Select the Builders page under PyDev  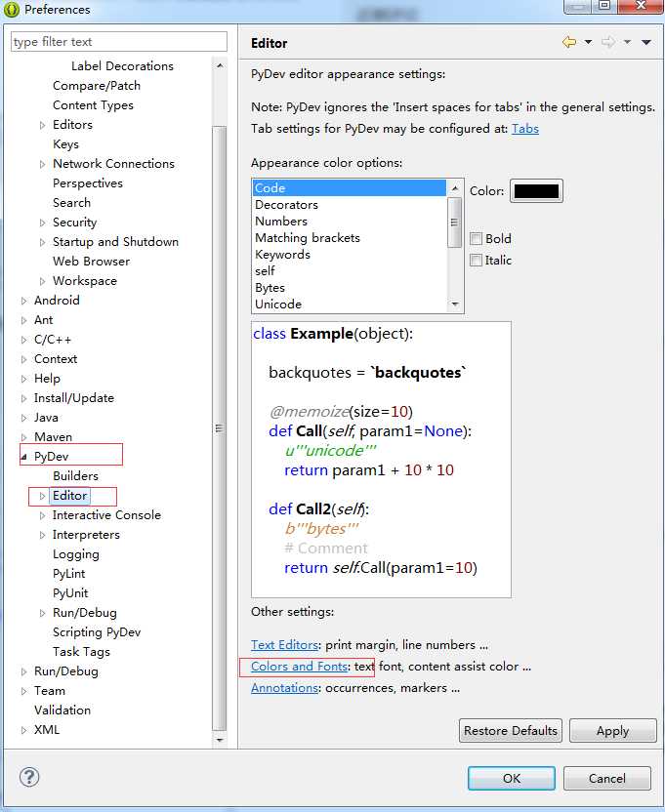(x=75, y=476)
